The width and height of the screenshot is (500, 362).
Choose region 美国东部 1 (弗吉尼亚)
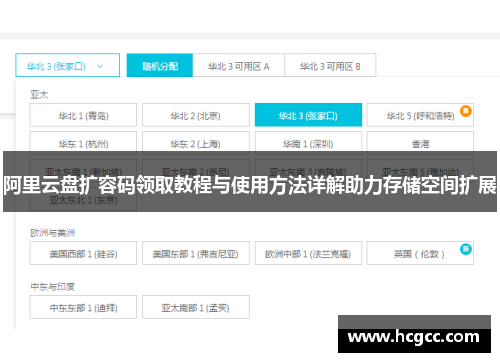click(196, 253)
